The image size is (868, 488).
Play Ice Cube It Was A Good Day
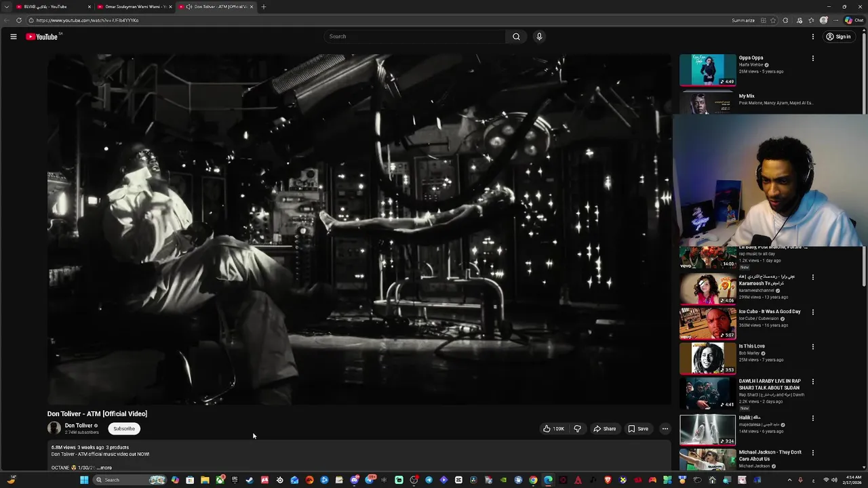707,323
